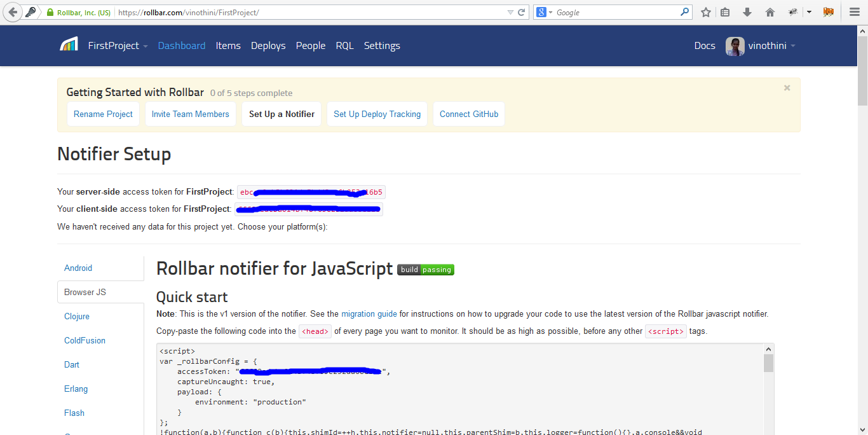Click the Set Up Deploy Tracking button
Image resolution: width=868 pixels, height=435 pixels.
pos(377,114)
